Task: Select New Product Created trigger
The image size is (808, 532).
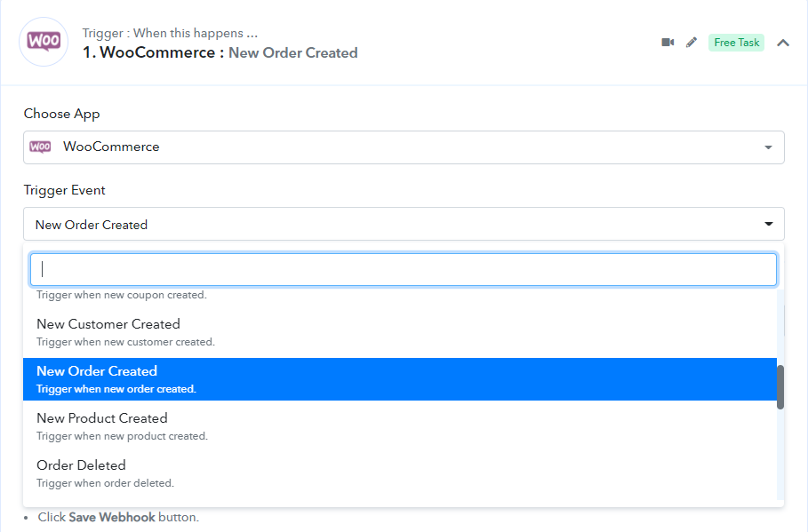Action: pos(400,426)
